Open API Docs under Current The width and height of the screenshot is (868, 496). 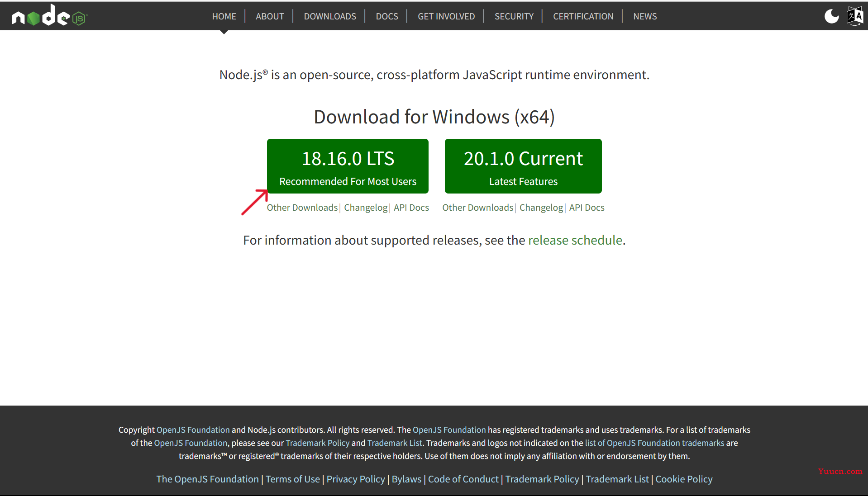point(587,208)
